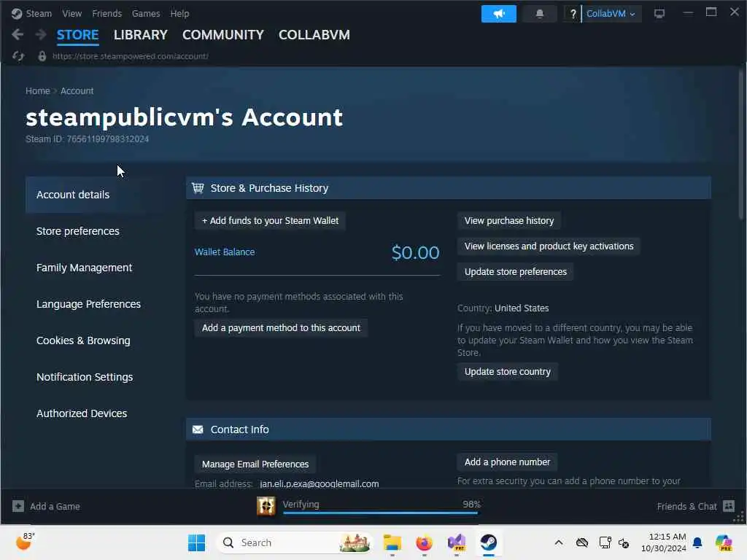The image size is (747, 560).
Task: Click the shopping cart icon in Store header
Action: tap(198, 188)
